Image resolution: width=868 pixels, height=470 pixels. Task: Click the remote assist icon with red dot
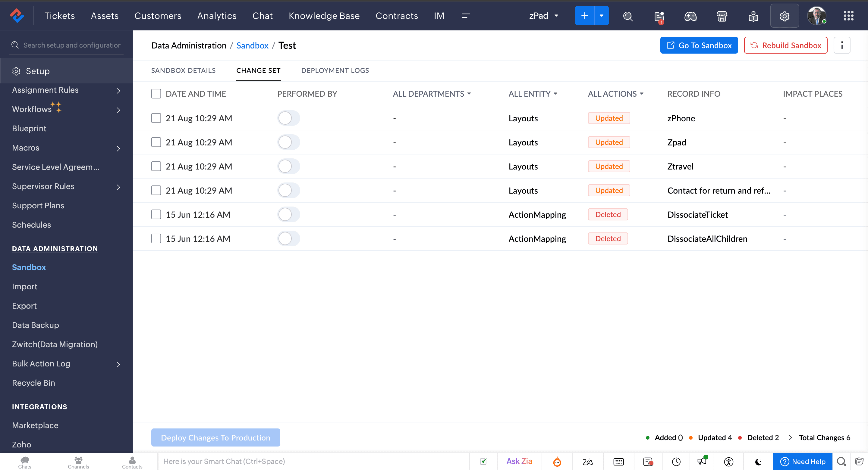[648, 462]
